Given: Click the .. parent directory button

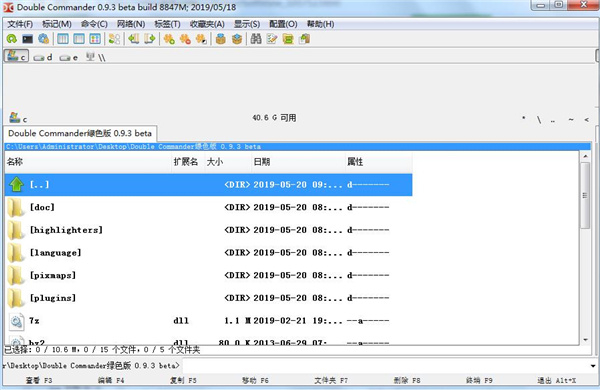Looking at the screenshot, I should [553, 120].
